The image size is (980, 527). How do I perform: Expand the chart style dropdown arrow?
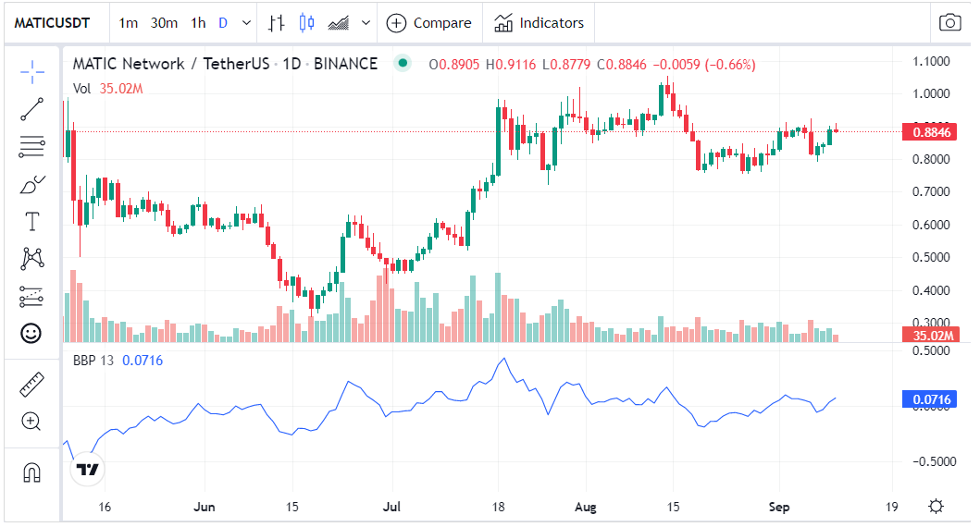(x=366, y=23)
